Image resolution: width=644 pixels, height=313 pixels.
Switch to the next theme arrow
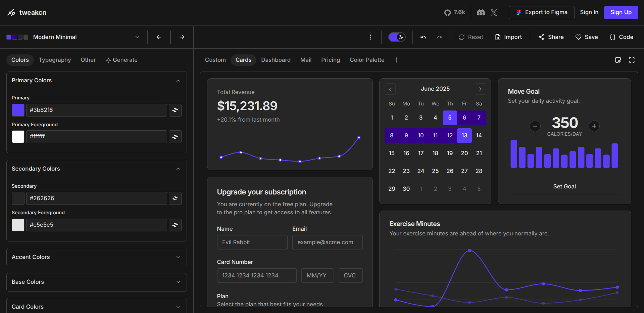coord(182,37)
